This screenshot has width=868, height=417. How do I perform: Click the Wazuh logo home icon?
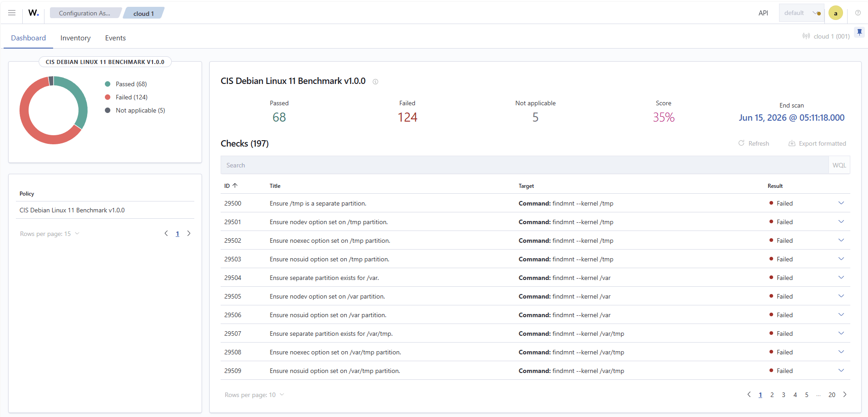[x=34, y=13]
